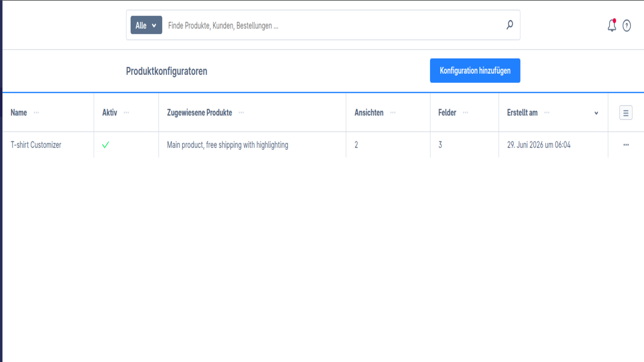This screenshot has height=362, width=644.
Task: Sort by Erstellt am header text
Action: point(522,113)
